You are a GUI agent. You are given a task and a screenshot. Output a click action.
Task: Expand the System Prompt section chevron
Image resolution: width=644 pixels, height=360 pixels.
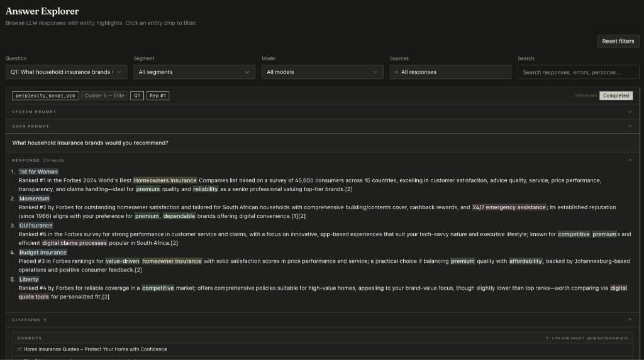pos(630,112)
